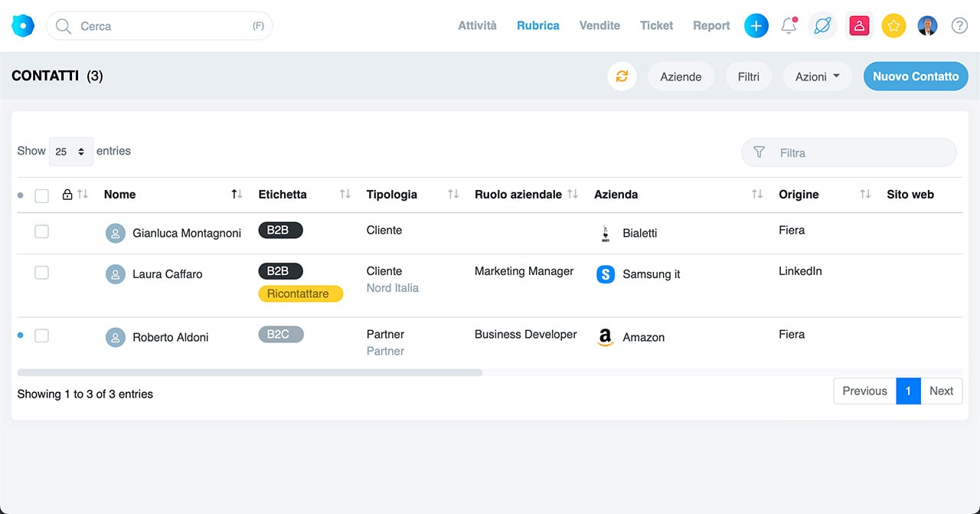
Task: Open the Filtri button
Action: click(748, 77)
